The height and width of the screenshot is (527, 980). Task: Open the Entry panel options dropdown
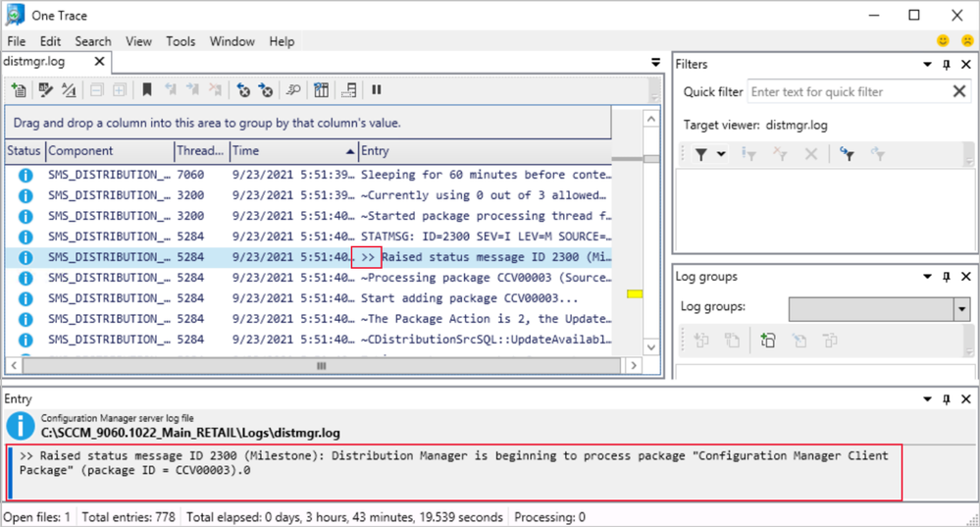[x=927, y=398]
